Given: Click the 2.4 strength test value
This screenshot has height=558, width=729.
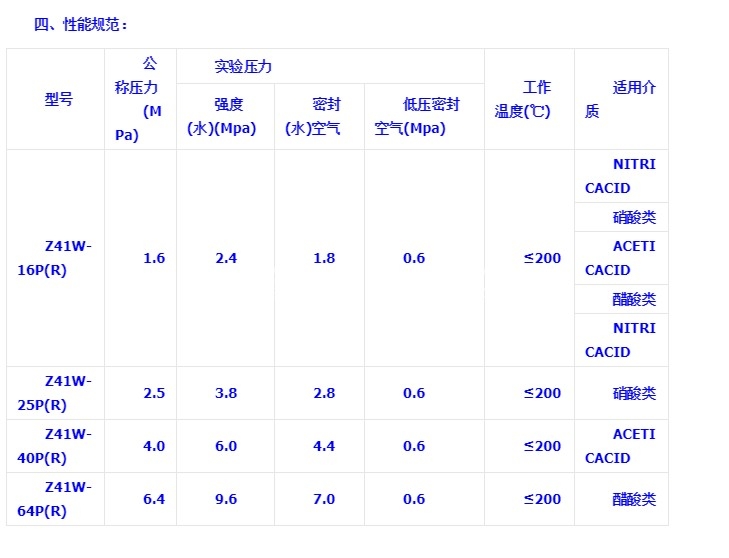Looking at the screenshot, I should click(x=226, y=258).
